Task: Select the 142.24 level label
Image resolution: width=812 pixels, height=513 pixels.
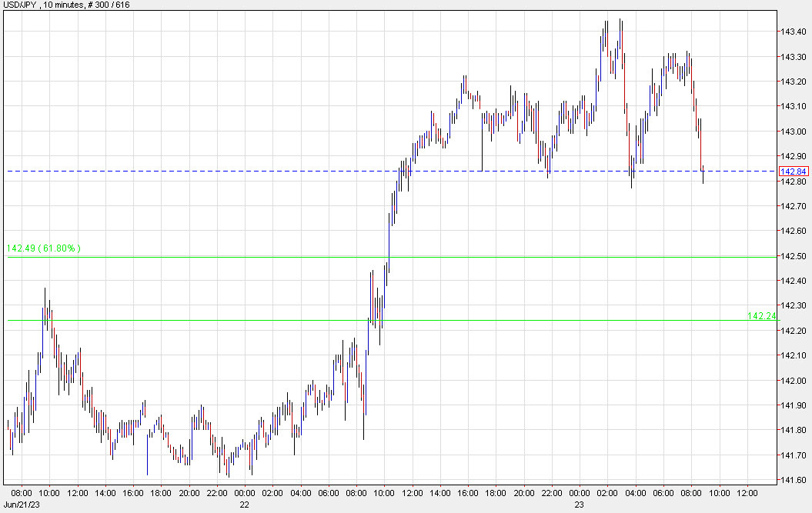Action: [x=762, y=315]
